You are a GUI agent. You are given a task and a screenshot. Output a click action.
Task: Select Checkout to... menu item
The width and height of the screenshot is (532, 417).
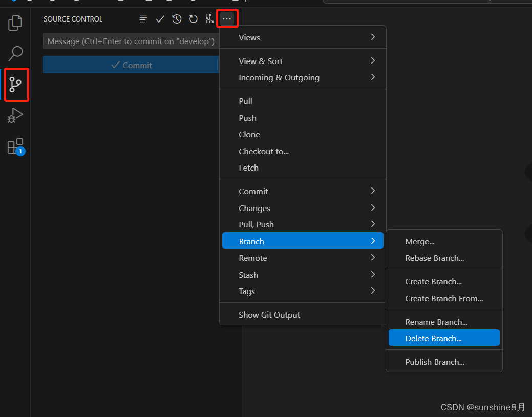[303, 151]
